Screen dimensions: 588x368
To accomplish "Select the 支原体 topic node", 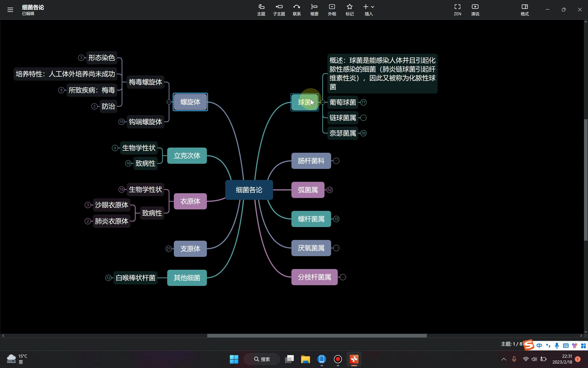I will (x=190, y=249).
